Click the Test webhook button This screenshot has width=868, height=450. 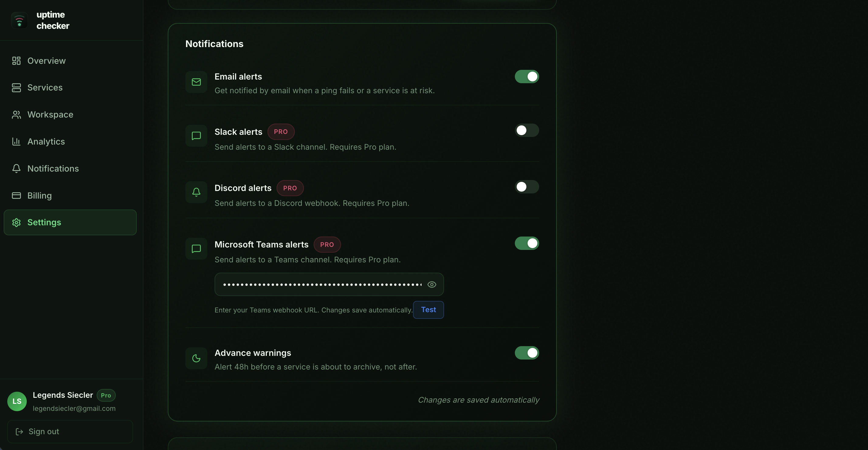tap(428, 310)
